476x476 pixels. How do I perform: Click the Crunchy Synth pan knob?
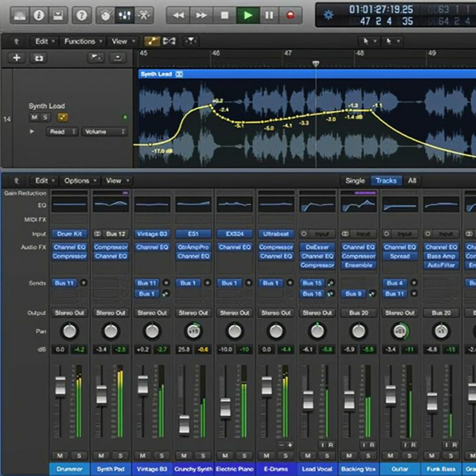193,331
